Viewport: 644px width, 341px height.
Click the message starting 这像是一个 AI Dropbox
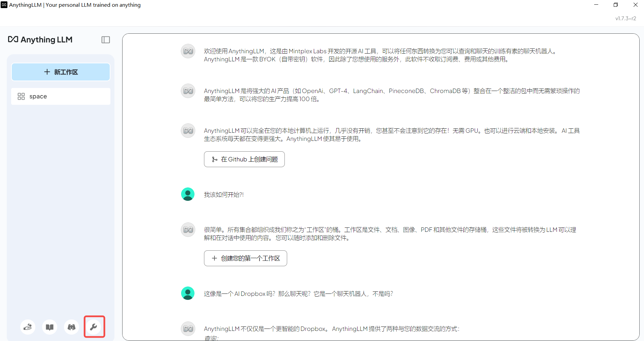[299, 294]
